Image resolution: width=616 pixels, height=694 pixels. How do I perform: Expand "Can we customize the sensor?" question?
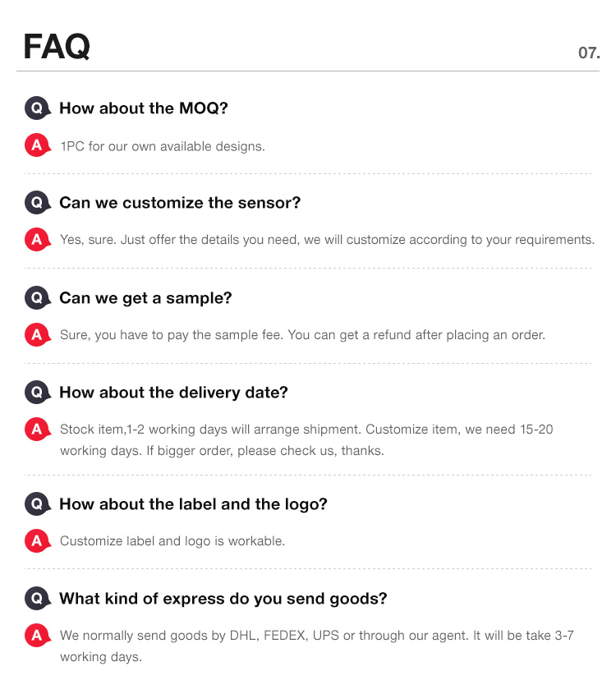pos(180,203)
